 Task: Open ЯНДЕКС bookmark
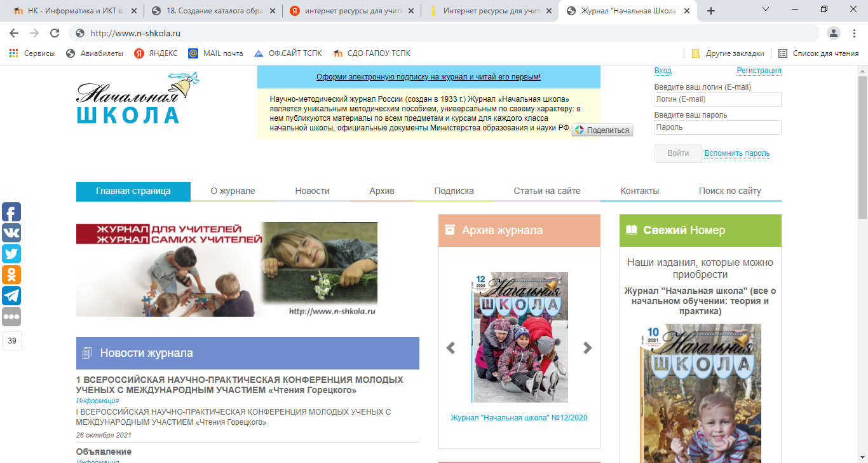pos(156,53)
